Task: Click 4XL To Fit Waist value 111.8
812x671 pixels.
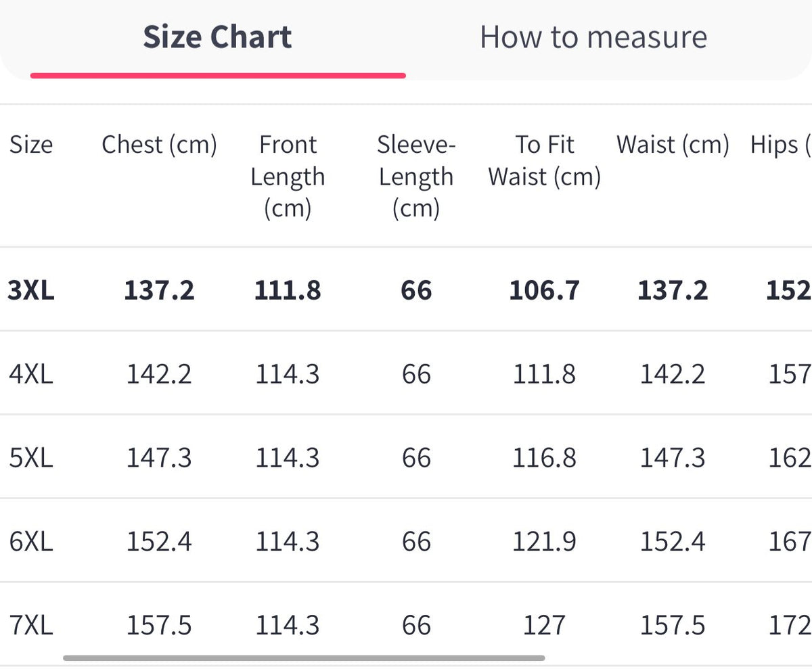Action: 545,373
